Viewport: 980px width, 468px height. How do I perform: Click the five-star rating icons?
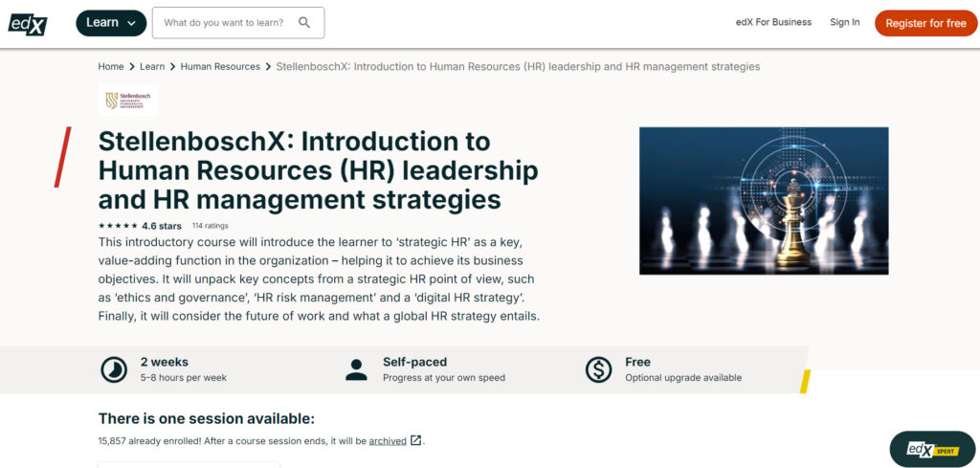pos(118,226)
